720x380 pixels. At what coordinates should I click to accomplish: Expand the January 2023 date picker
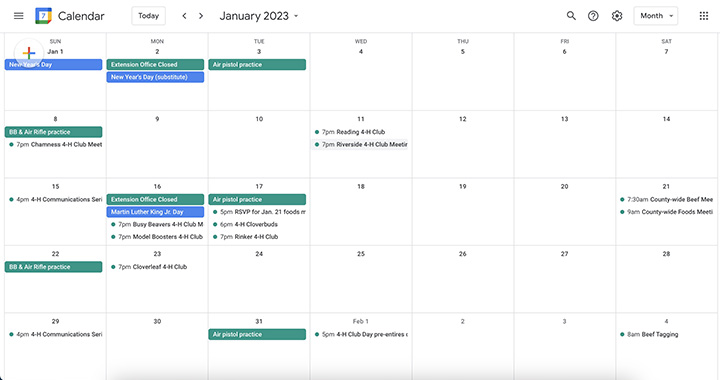tap(259, 16)
